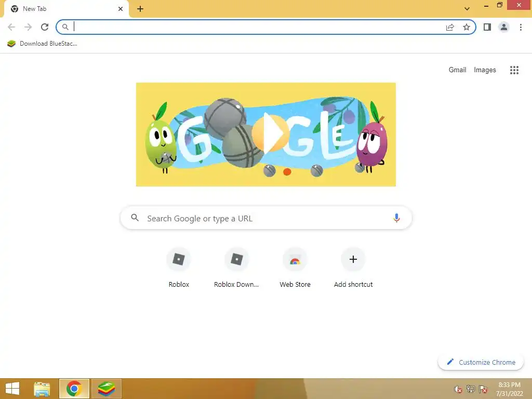Open Chrome's three-dot menu
Image resolution: width=532 pixels, height=399 pixels.
521,27
